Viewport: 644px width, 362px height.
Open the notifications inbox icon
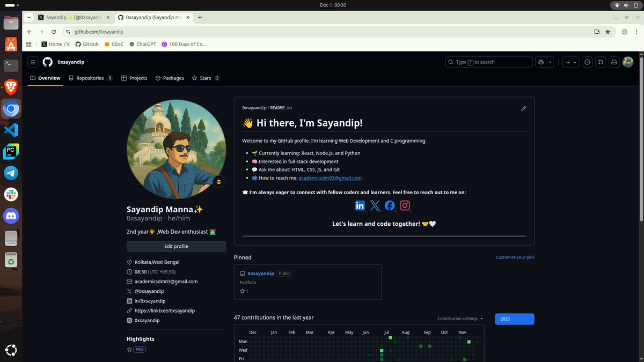point(614,62)
